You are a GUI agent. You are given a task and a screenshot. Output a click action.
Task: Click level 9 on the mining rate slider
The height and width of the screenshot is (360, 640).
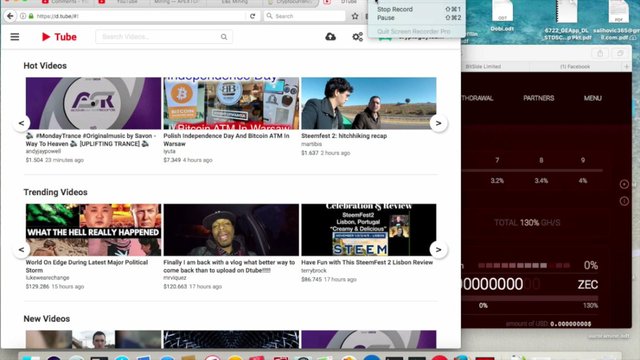click(x=583, y=160)
